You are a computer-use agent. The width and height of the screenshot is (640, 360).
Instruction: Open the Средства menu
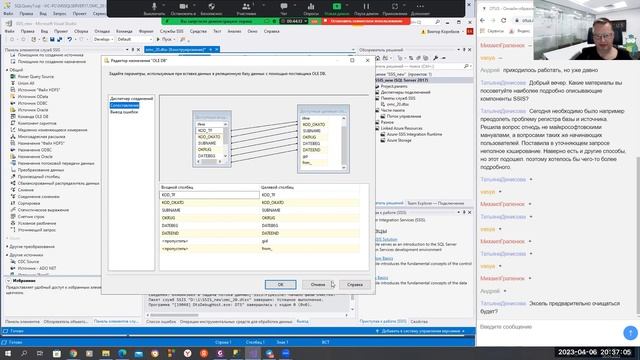(198, 31)
